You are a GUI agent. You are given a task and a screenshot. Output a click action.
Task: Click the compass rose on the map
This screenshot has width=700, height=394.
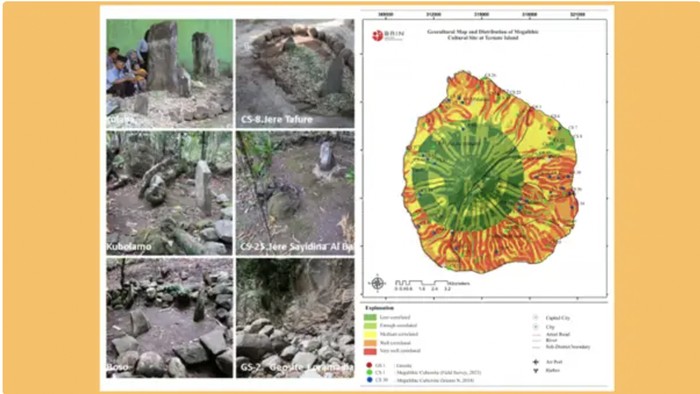pos(377,283)
